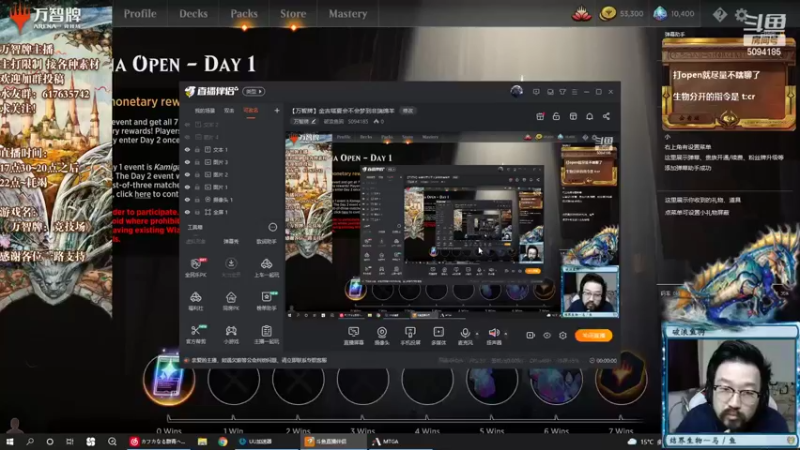Viewport: 800px width, 450px height.
Task: Toggle visibility of 全屏 1 source
Action: (x=187, y=212)
